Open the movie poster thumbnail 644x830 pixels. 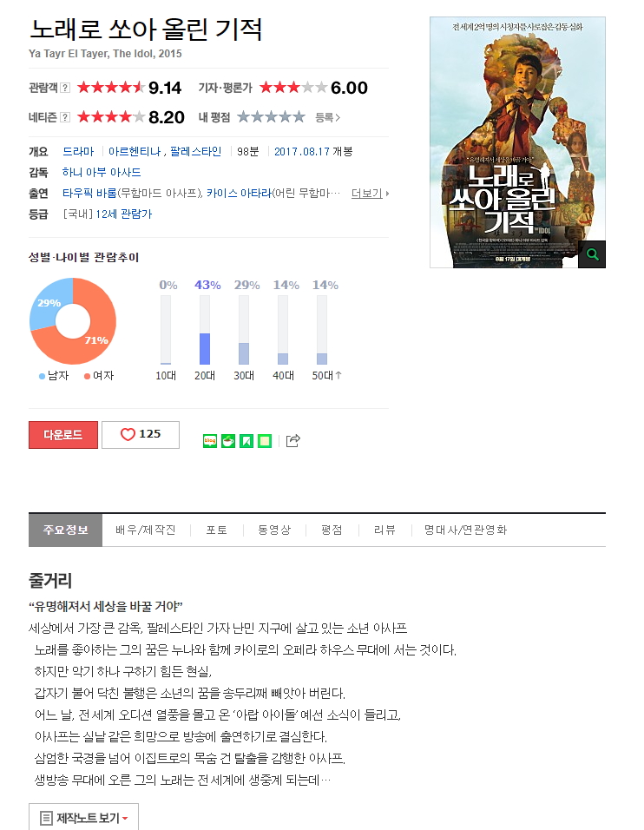click(x=517, y=142)
